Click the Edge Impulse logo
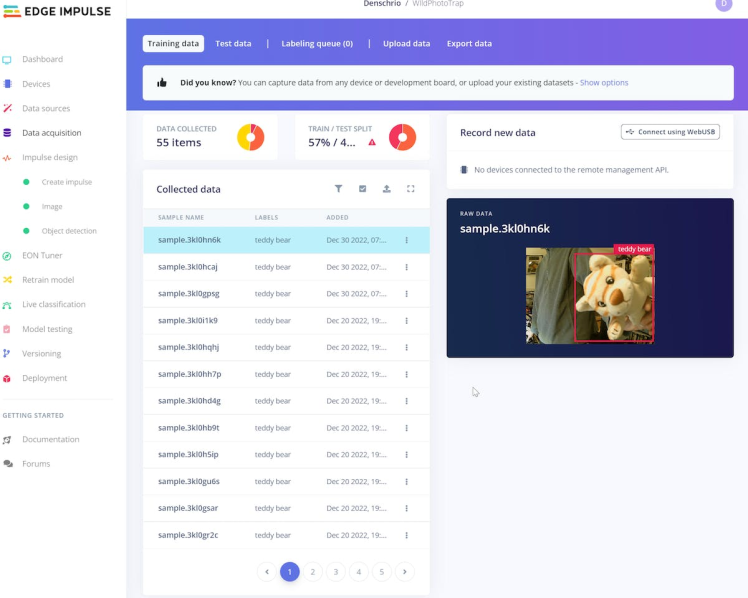This screenshot has height=598, width=748. tap(57, 11)
